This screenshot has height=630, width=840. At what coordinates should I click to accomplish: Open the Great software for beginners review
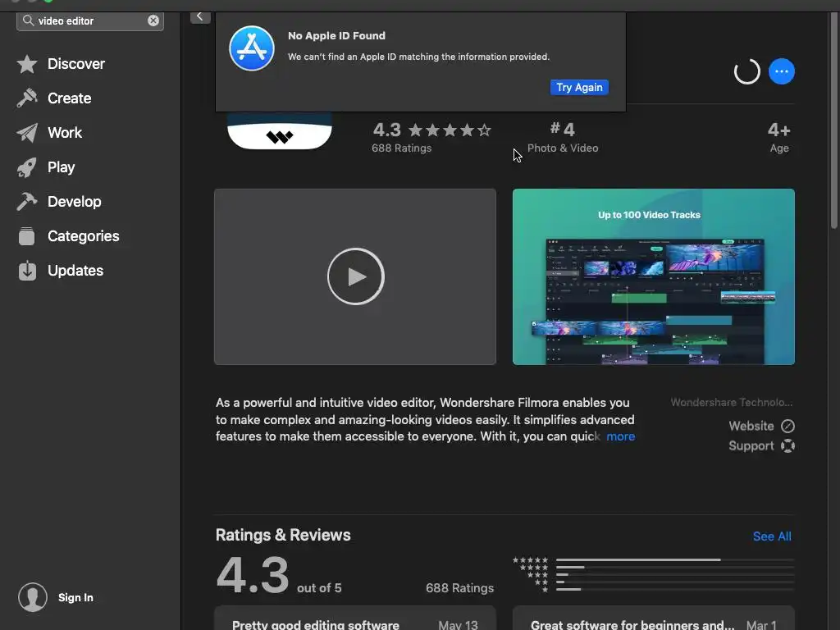654,619
